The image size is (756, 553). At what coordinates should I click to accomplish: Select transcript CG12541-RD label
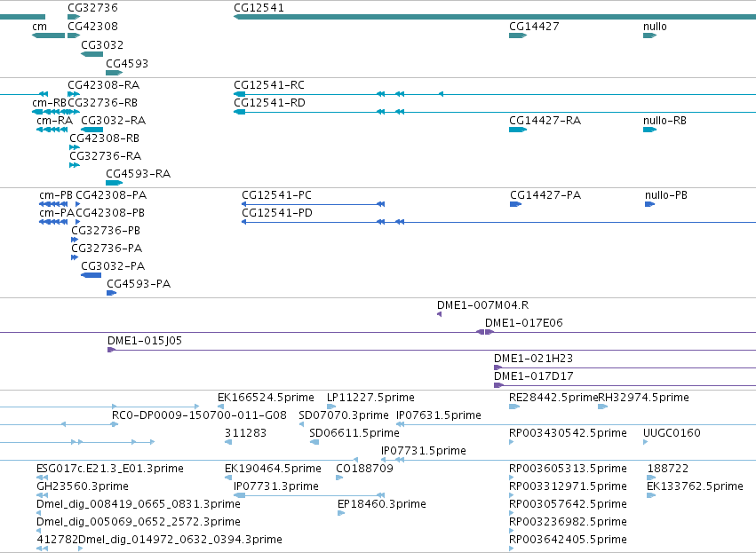tap(269, 103)
